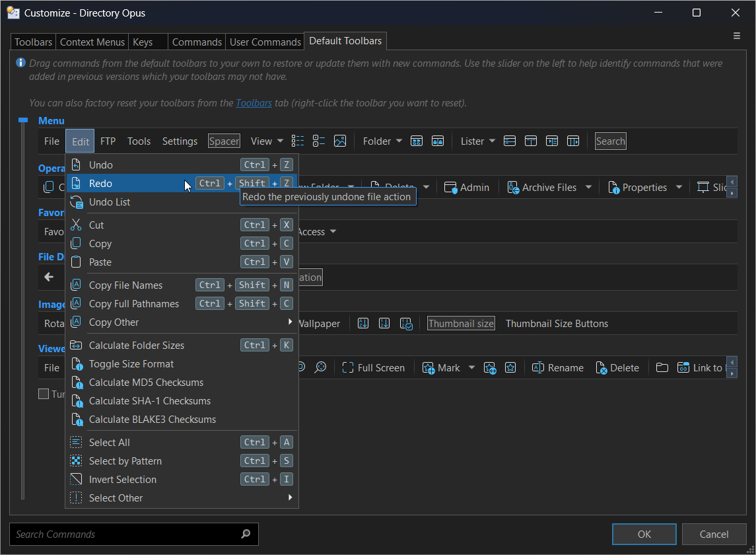Expand the Select Other submenu
This screenshot has height=555, width=756.
point(290,497)
